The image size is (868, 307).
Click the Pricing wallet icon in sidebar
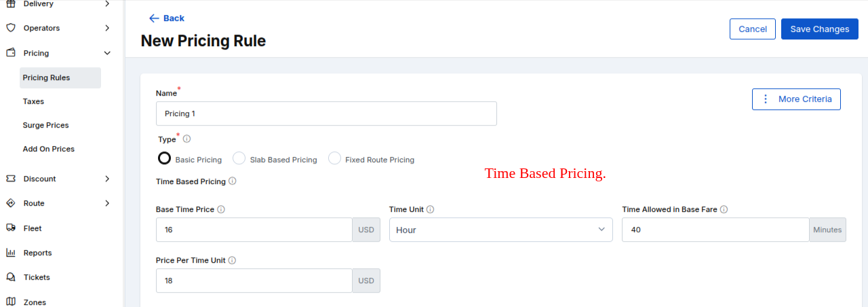coord(11,53)
